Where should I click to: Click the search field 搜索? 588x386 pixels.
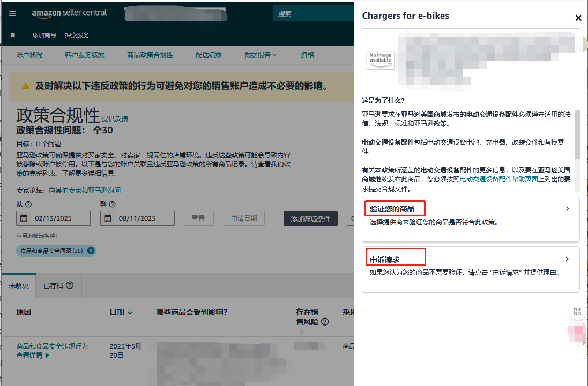pyautogui.click(x=314, y=13)
